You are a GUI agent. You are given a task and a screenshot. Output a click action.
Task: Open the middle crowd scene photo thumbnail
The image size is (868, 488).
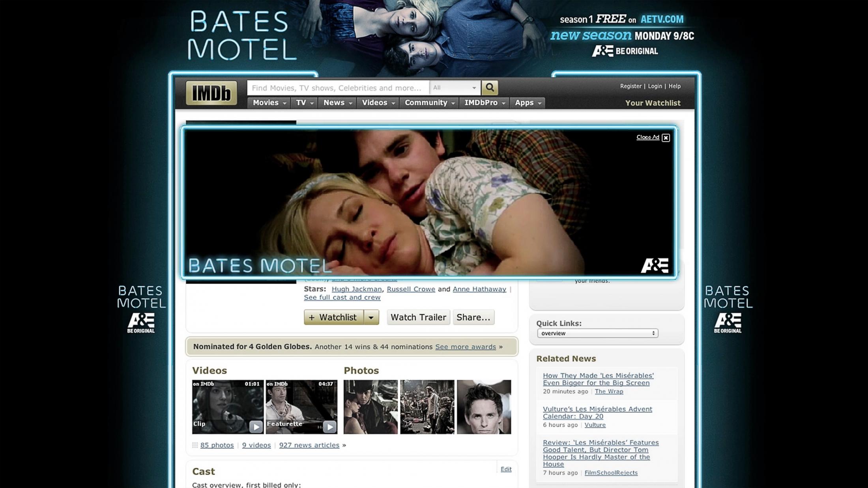click(x=427, y=407)
